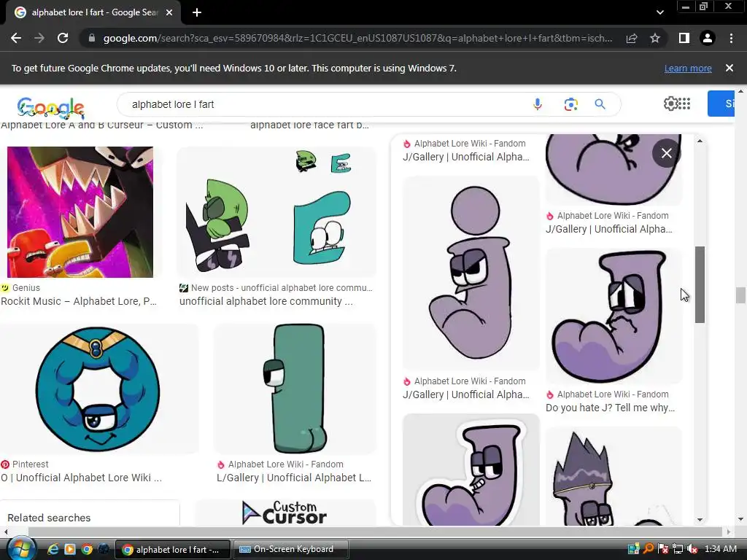Viewport: 747px width, 560px height.
Task: Open 'L/Gallery | Unofficial Alphabet L...' link
Action: (x=294, y=478)
